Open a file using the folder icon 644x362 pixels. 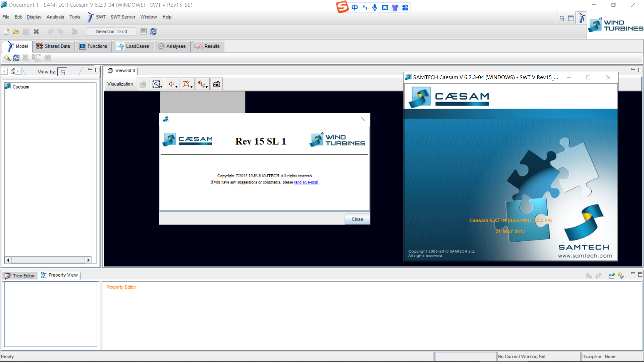(16, 32)
